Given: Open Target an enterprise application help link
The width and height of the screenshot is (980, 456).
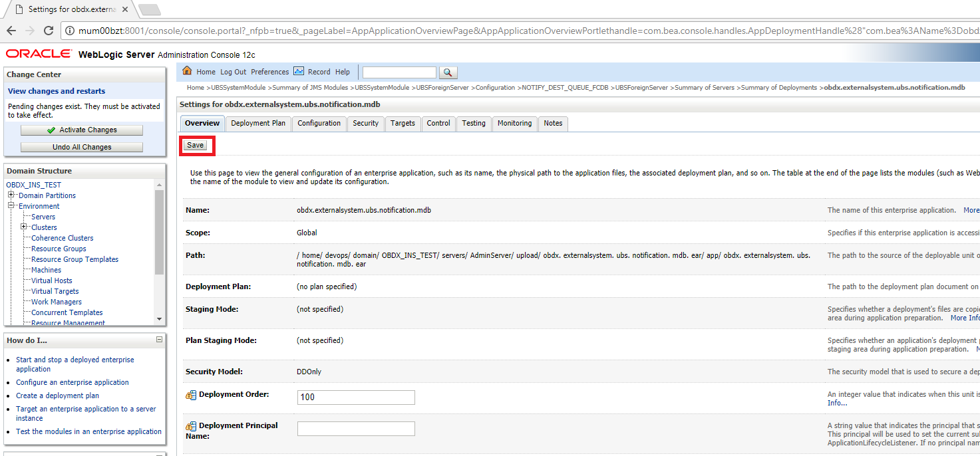Looking at the screenshot, I should pyautogui.click(x=86, y=413).
